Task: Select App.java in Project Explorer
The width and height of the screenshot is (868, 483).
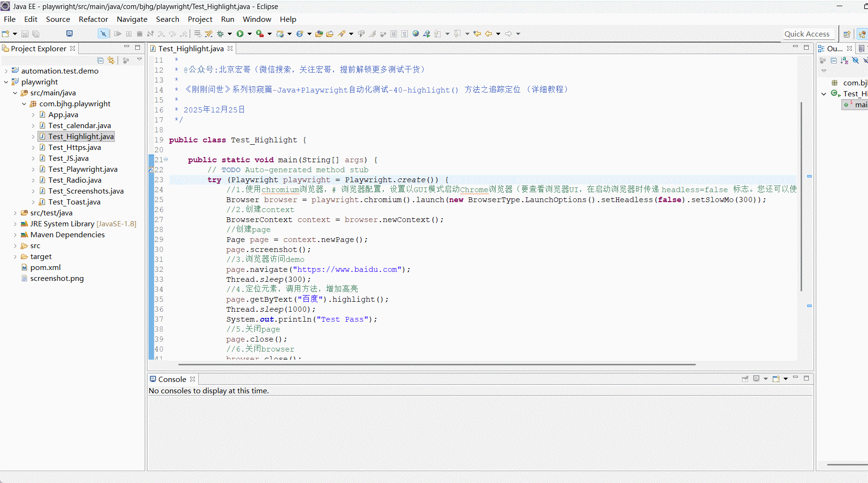Action: coord(63,115)
